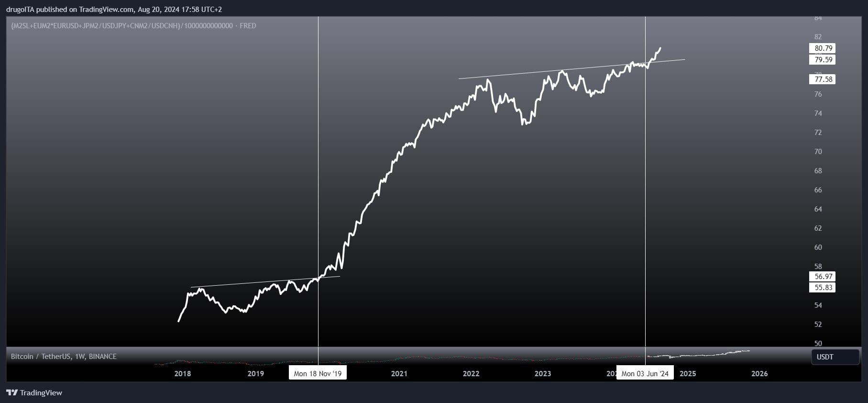Click the 80.79 price label
The width and height of the screenshot is (868, 403).
(x=823, y=48)
